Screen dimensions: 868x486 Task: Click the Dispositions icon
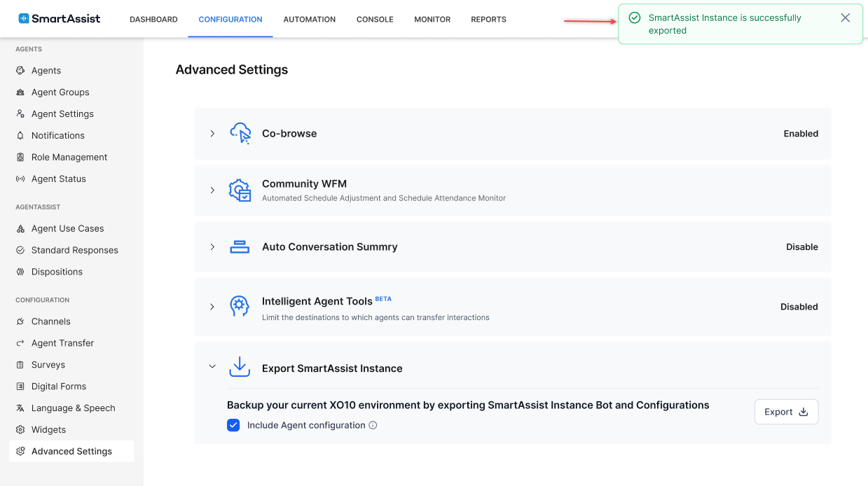coord(20,272)
